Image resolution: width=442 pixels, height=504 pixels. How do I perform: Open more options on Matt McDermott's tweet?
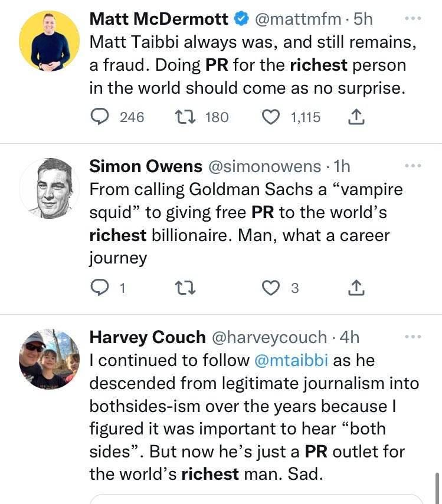(x=413, y=18)
